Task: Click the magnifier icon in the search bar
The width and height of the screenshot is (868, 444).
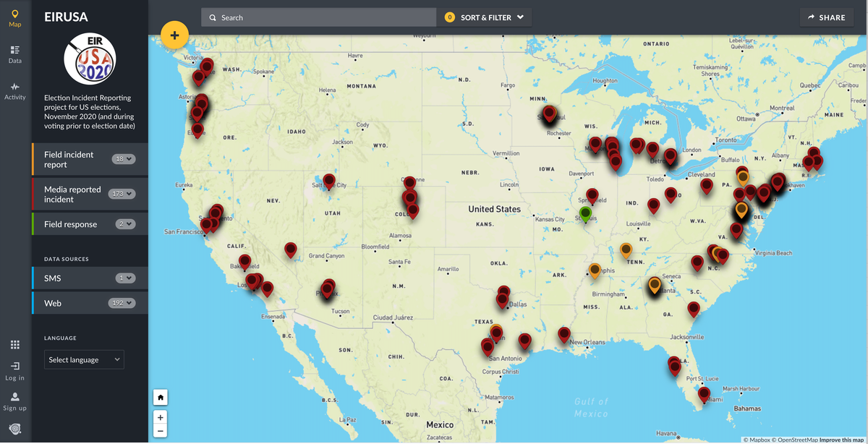Action: pyautogui.click(x=213, y=17)
